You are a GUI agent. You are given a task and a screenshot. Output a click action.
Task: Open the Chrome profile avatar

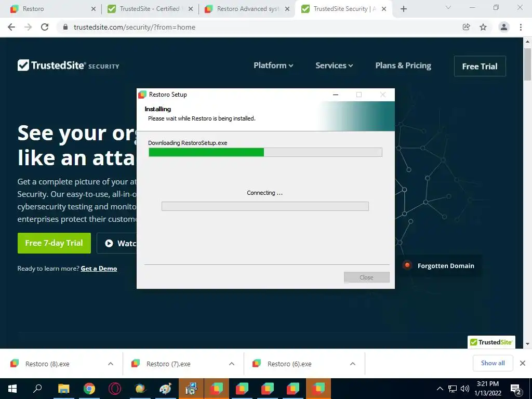point(504,27)
